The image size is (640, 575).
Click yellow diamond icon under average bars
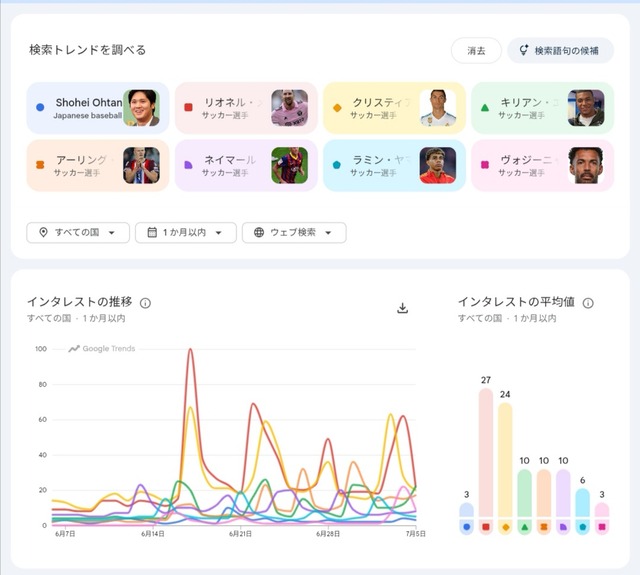click(505, 527)
